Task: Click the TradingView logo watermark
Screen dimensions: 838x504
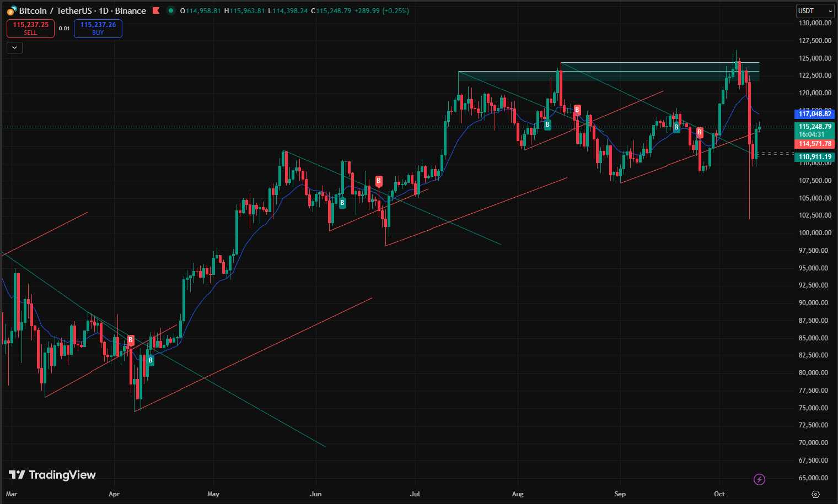Action: click(52, 475)
